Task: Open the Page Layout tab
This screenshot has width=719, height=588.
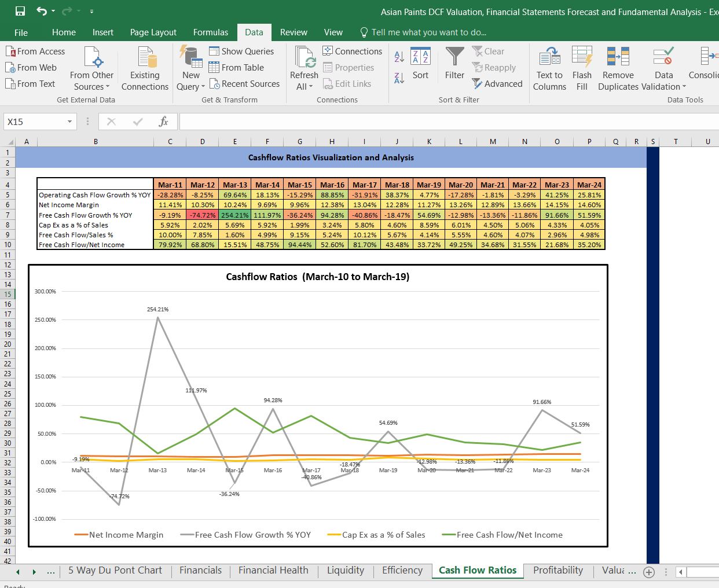Action: click(153, 32)
